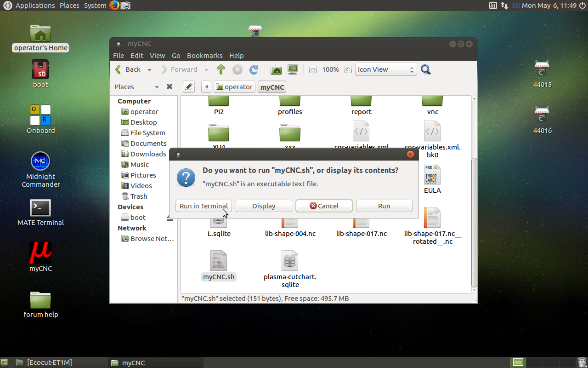Zoom out with the minus icon

click(x=313, y=69)
